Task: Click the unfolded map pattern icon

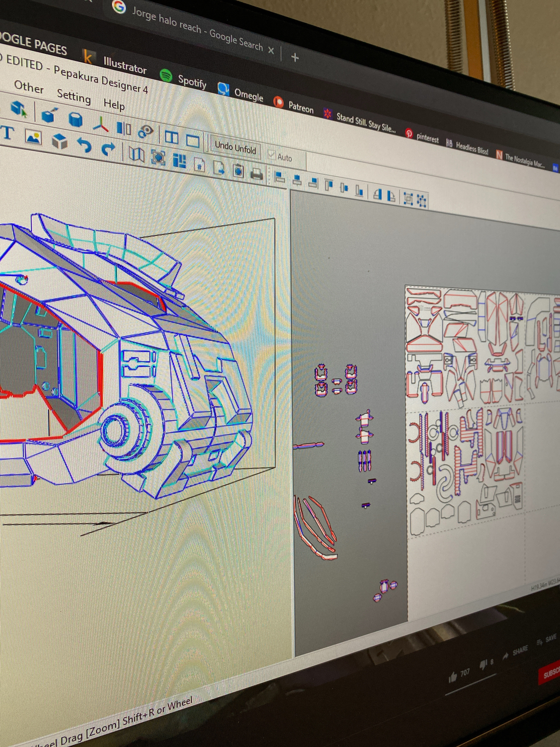Action: tap(137, 154)
